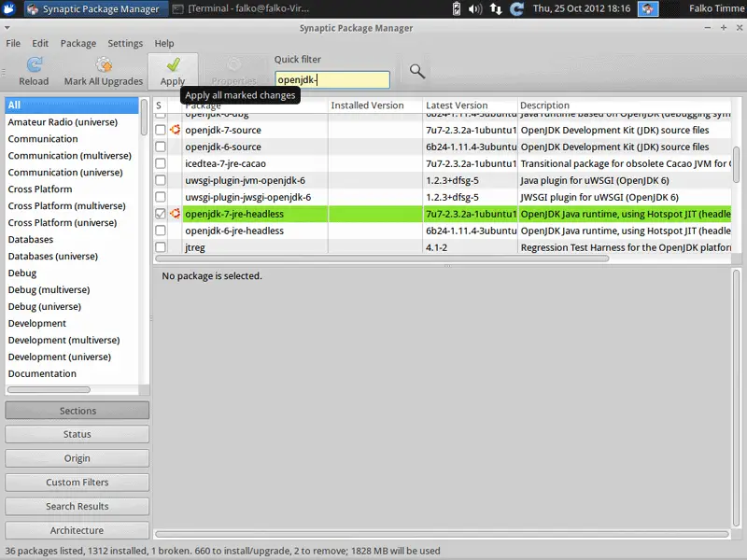
Task: Click the Custom Filters button
Action: (78, 483)
